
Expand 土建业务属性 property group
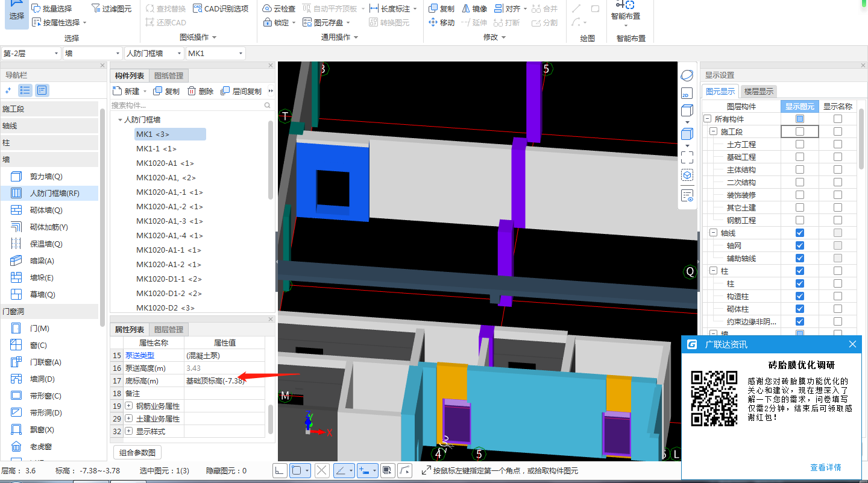coord(129,418)
